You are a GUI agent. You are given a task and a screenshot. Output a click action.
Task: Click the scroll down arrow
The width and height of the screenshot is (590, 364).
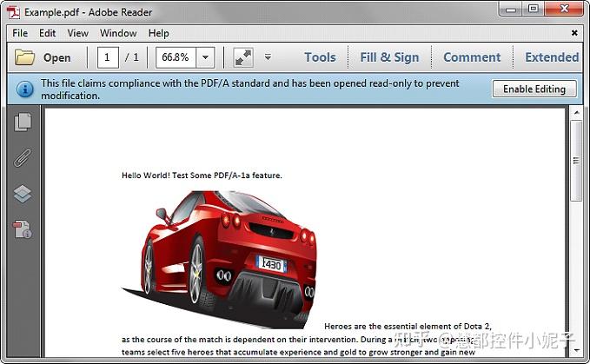click(x=576, y=350)
